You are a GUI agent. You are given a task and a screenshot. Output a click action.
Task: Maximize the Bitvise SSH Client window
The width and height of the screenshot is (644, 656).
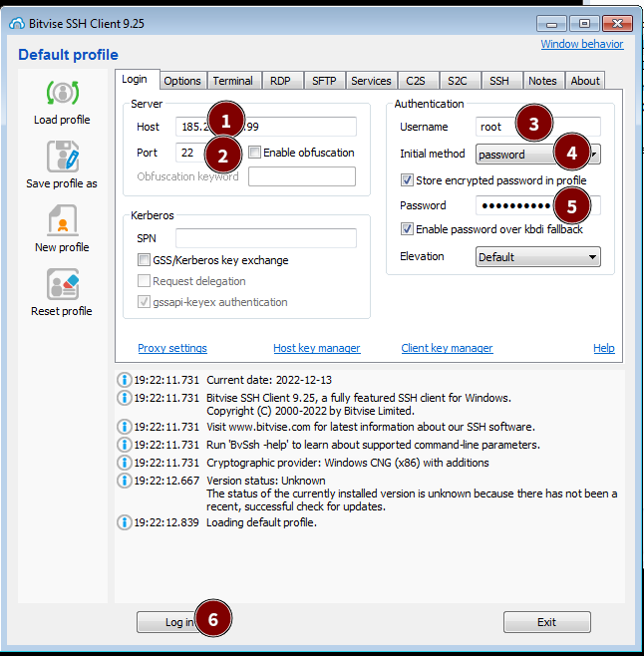coord(584,24)
